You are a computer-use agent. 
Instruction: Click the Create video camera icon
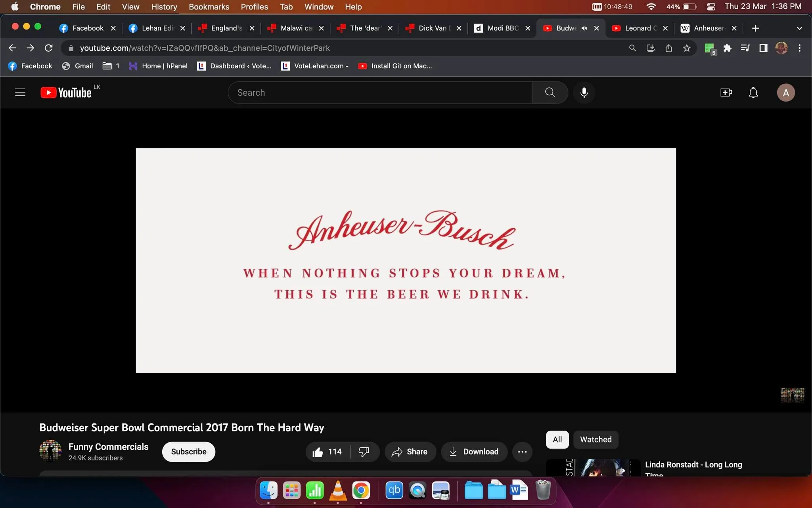pos(726,92)
